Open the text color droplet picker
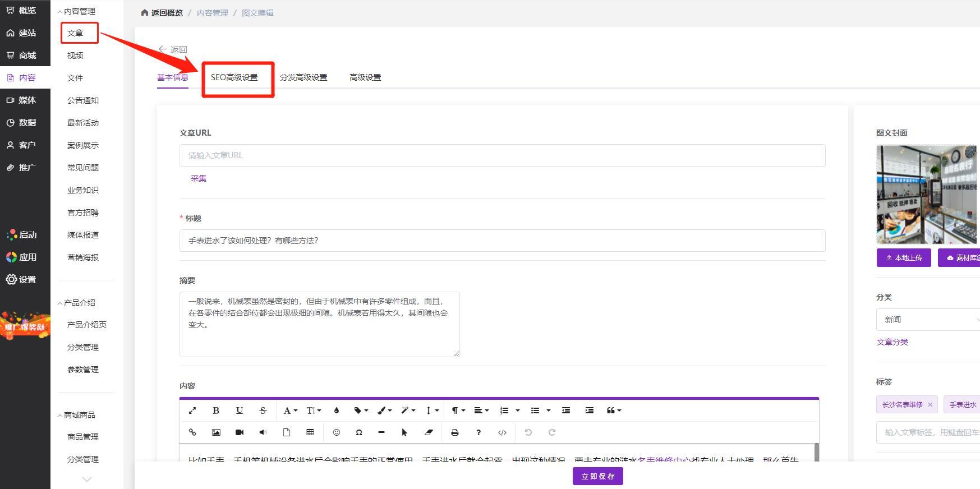This screenshot has width=980, height=489. (337, 410)
